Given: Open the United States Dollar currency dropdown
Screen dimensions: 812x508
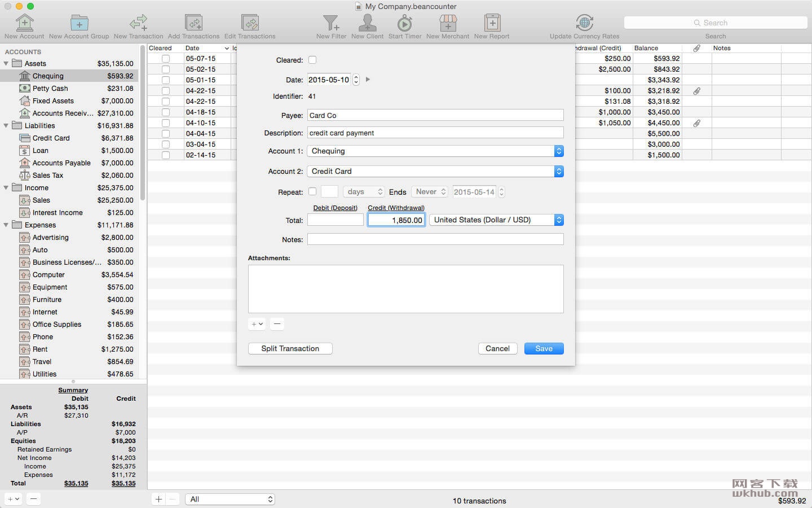Looking at the screenshot, I should [x=496, y=220].
